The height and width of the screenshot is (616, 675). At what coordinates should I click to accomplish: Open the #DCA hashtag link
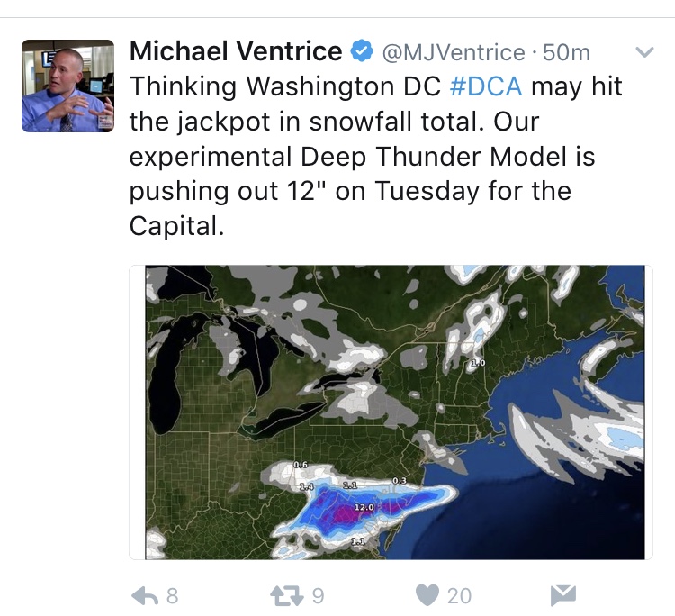point(486,86)
